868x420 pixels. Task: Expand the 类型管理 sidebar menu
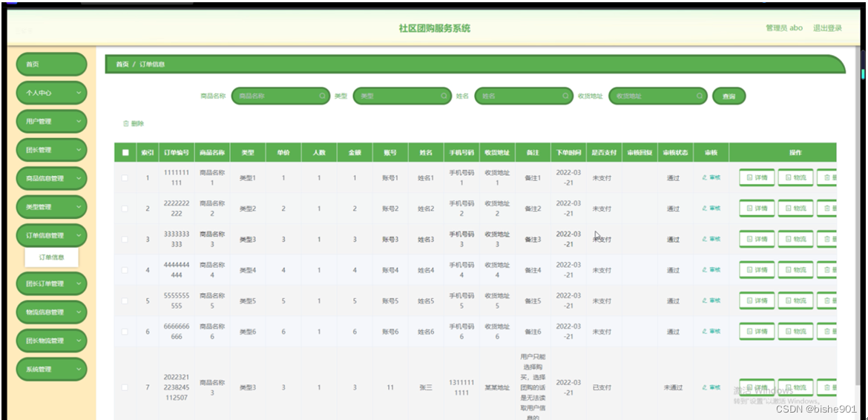[x=51, y=207]
